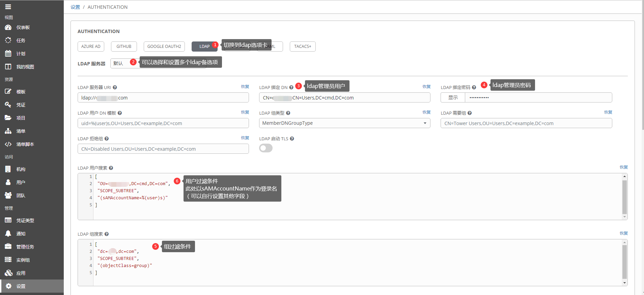Screen dimensions: 644x295
Task: Switch to the TACACS+ tab
Action: pos(303,47)
